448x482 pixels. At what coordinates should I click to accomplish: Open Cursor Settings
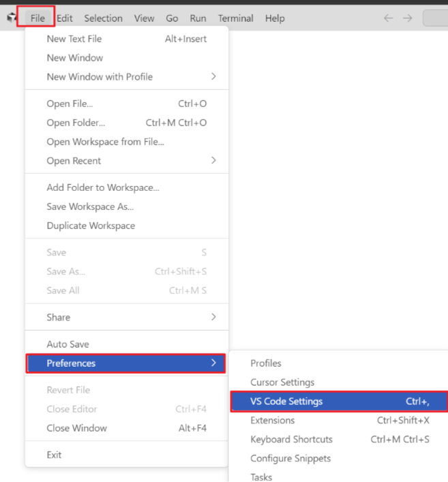coord(339,382)
